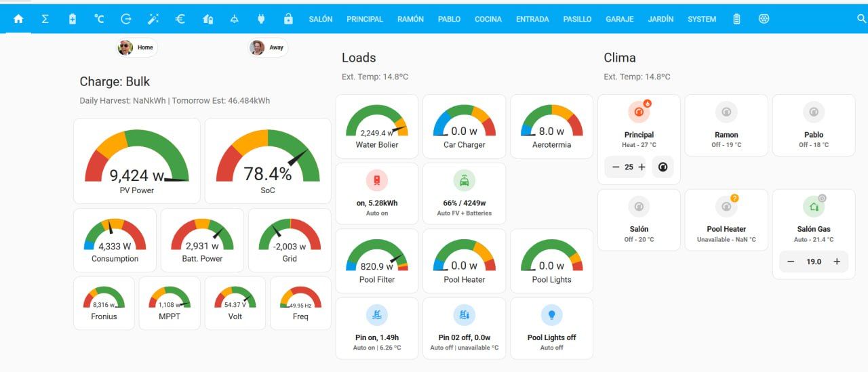Screen dimensions: 868x372
Task: Toggle the water boiler switch icon
Action: coord(376,180)
